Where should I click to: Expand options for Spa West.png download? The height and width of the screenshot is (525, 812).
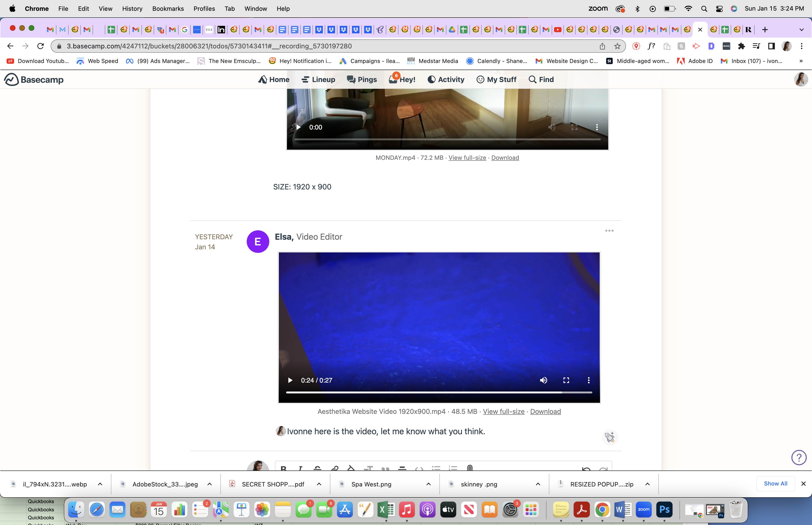428,484
